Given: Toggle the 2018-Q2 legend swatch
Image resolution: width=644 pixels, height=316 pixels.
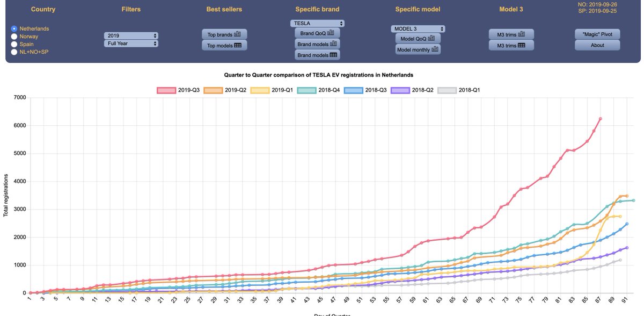Looking at the screenshot, I should click(400, 90).
